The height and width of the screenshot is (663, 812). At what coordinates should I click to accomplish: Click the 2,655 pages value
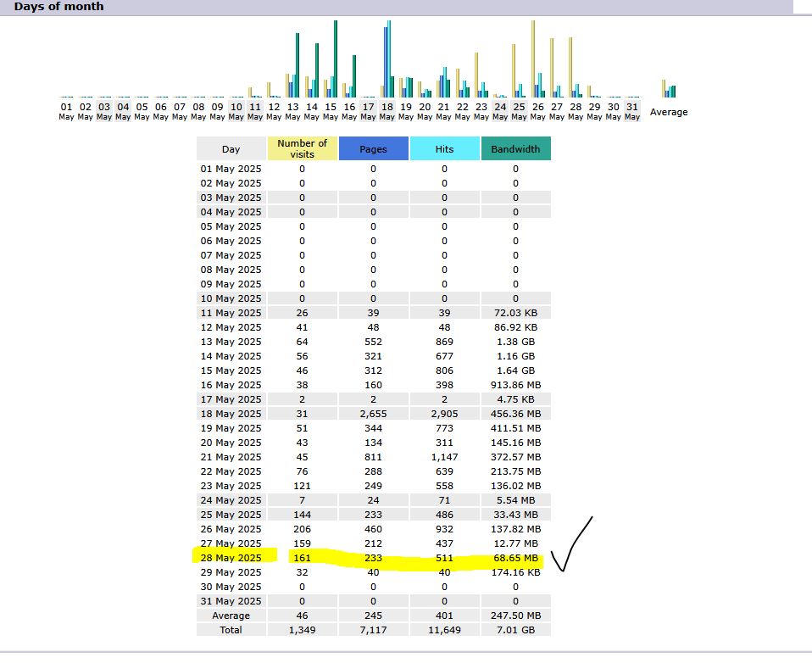[374, 414]
